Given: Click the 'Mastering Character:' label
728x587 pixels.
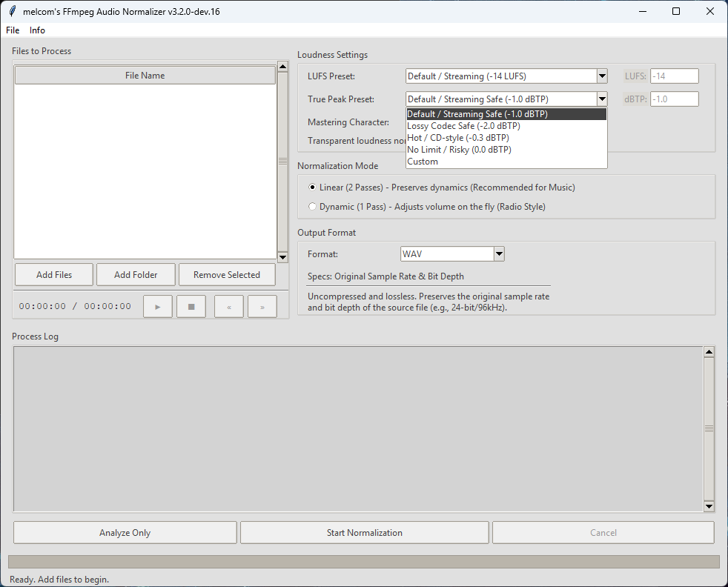Looking at the screenshot, I should [348, 122].
